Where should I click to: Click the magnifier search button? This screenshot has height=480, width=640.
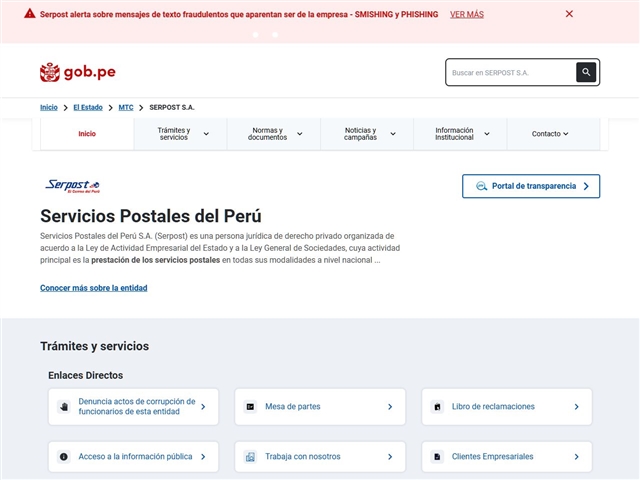click(x=586, y=72)
